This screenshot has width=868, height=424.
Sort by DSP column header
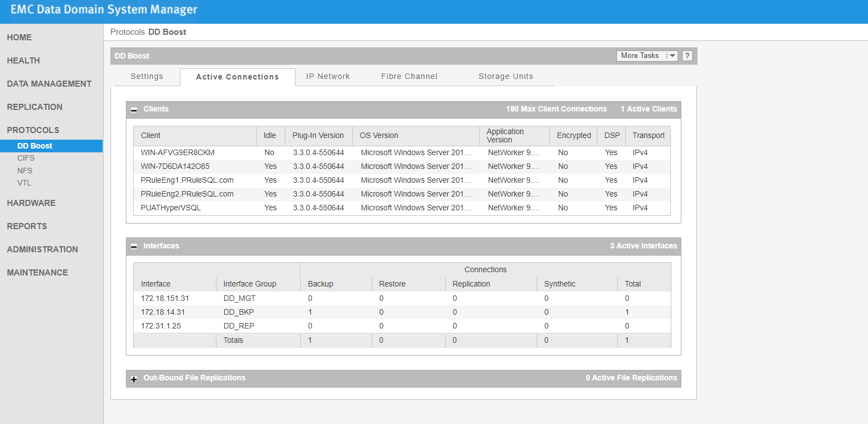pyautogui.click(x=612, y=136)
